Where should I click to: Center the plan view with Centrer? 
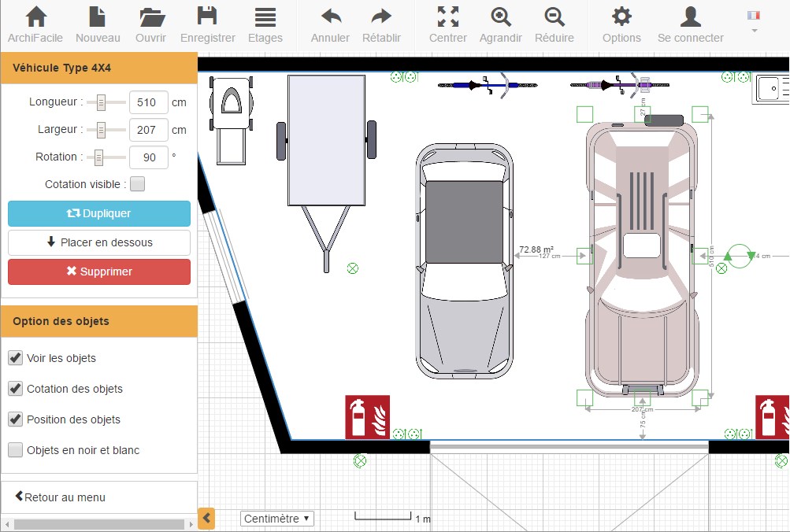(x=447, y=22)
